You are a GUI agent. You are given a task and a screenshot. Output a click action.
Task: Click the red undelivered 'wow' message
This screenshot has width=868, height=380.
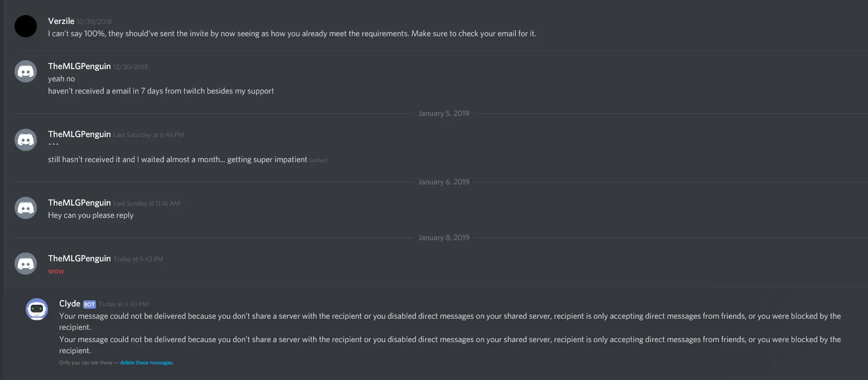[56, 271]
